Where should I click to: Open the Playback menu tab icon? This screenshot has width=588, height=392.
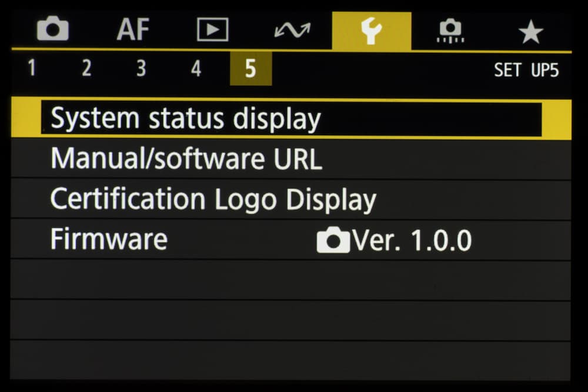[213, 29]
